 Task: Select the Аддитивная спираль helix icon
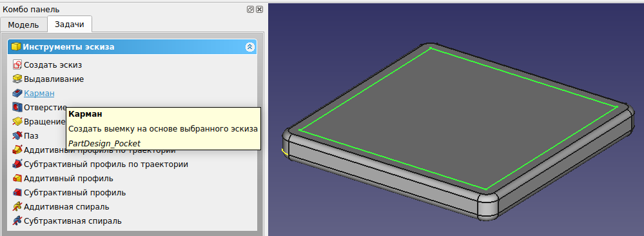(17, 207)
